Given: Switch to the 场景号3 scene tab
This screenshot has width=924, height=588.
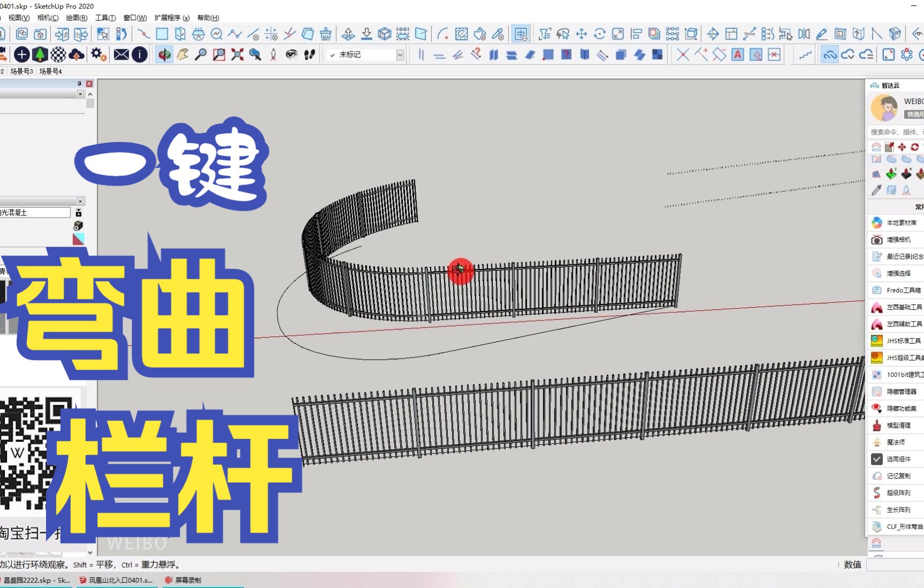Looking at the screenshot, I should (x=21, y=71).
